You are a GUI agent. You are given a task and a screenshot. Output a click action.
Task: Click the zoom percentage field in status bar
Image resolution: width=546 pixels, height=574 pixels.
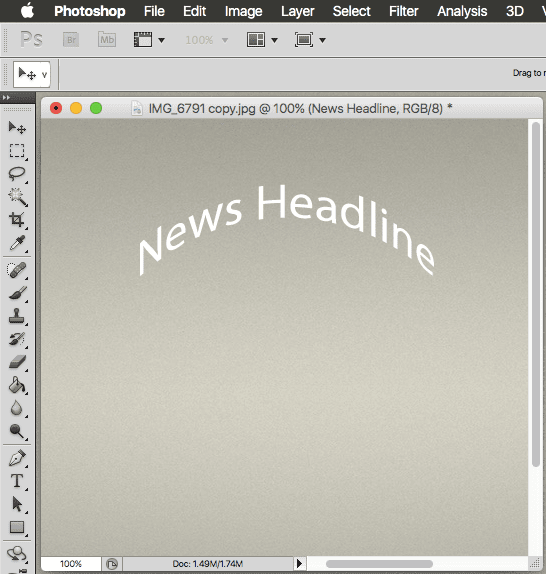click(71, 564)
